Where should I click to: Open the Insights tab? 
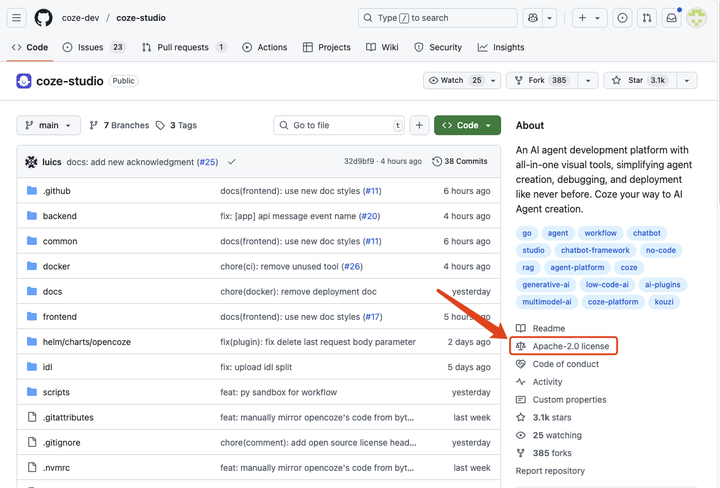pyautogui.click(x=501, y=47)
